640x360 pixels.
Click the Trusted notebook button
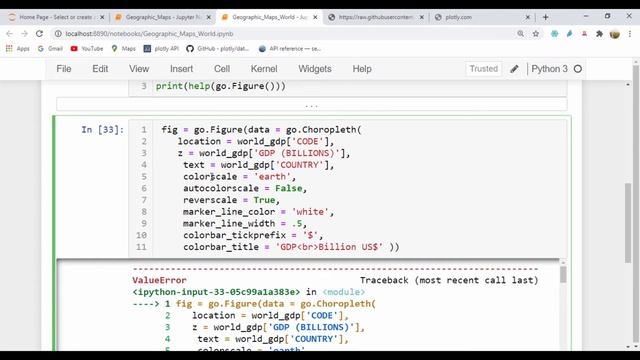point(484,69)
